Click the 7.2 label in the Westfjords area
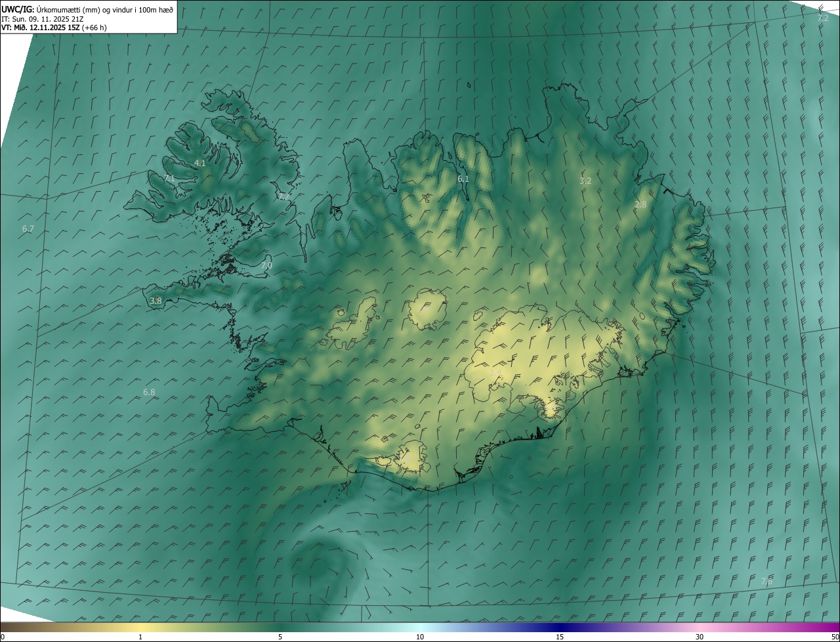Image resolution: width=840 pixels, height=642 pixels. point(283,196)
